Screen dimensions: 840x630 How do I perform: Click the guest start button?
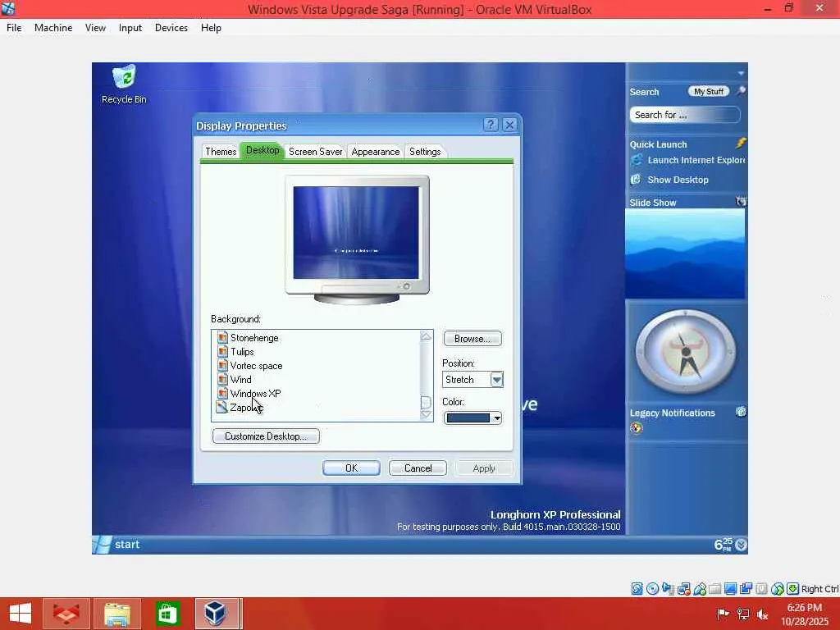click(116, 545)
